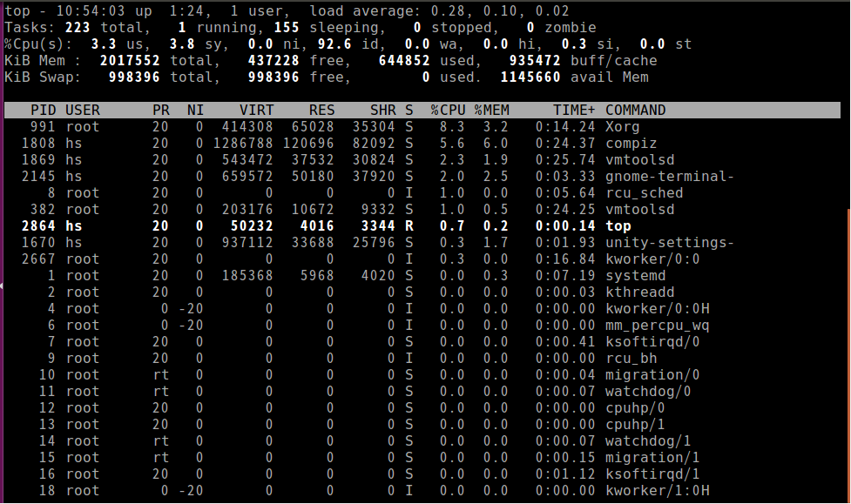The width and height of the screenshot is (851, 504).
Task: Click the 935472 buff/cache value
Action: click(535, 61)
